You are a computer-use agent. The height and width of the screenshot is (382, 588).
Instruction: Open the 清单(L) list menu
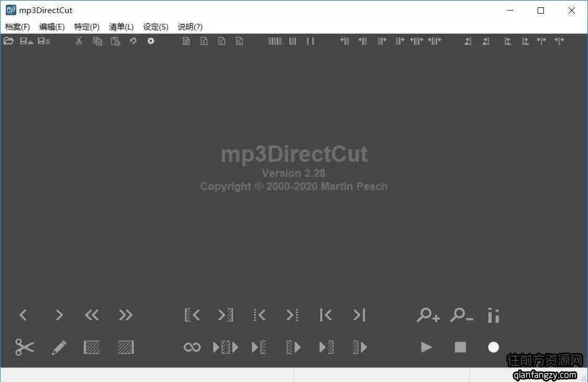(x=121, y=27)
